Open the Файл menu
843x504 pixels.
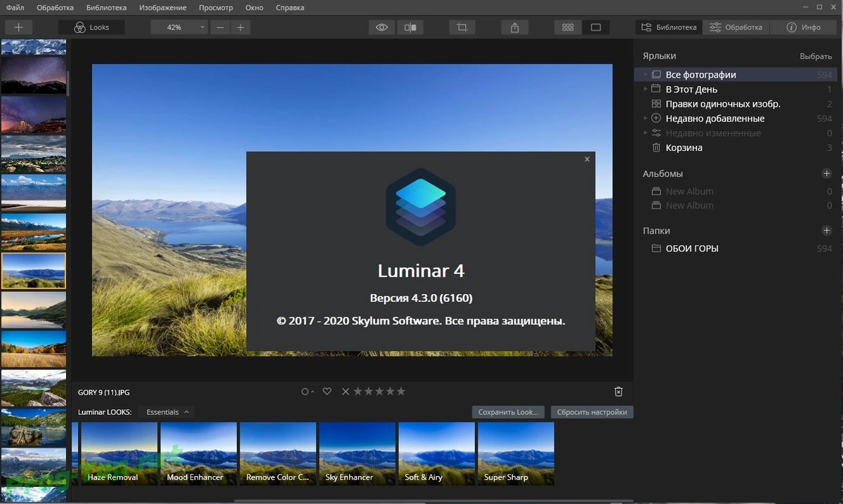15,8
